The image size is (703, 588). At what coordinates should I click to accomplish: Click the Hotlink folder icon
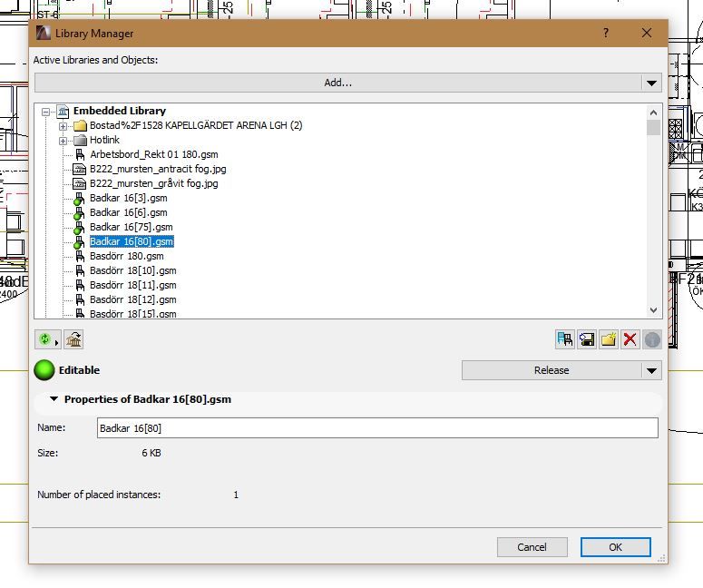point(80,140)
